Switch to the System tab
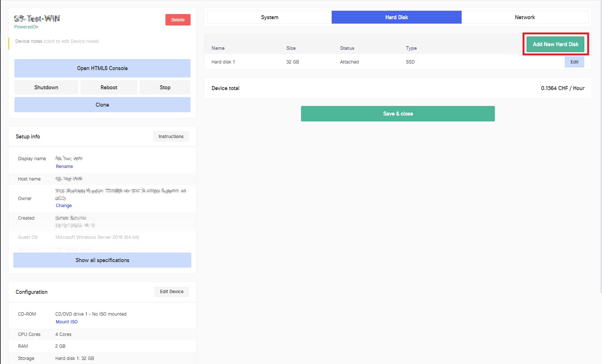The width and height of the screenshot is (602, 364). pos(270,17)
